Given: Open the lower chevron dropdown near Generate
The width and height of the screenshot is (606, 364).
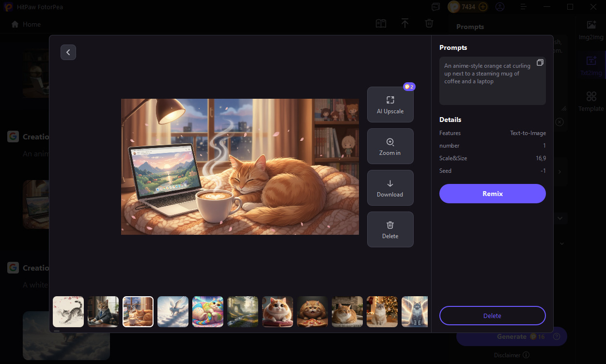Looking at the screenshot, I should coord(561,243).
